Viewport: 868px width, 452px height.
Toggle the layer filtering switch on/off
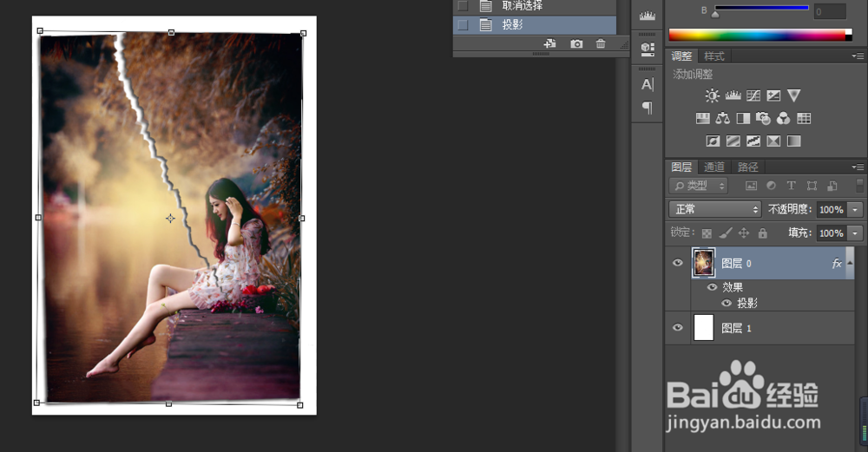click(x=859, y=186)
